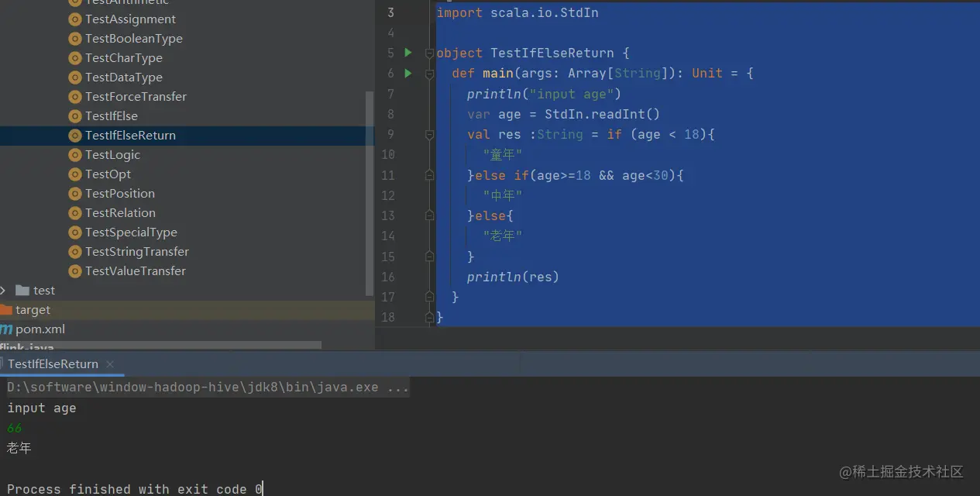The width and height of the screenshot is (980, 496).
Task: Click the orange target folder icon
Action: click(x=6, y=310)
